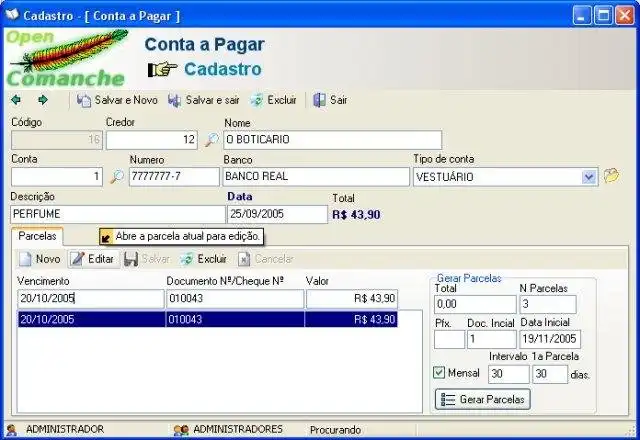
Task: Close the Cadastro window
Action: (x=625, y=16)
